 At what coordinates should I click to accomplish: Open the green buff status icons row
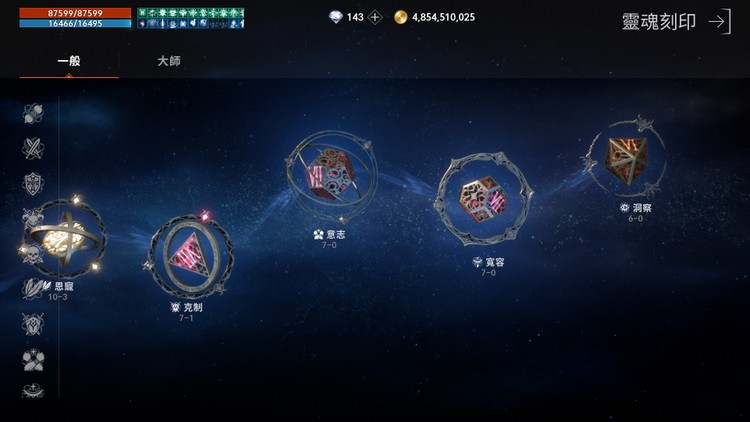coord(191,13)
